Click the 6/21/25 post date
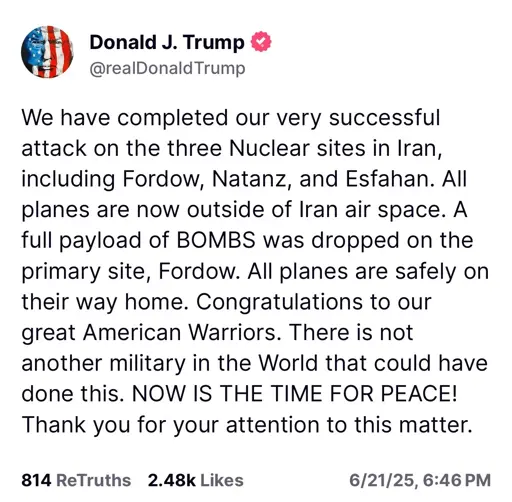 tap(384, 481)
